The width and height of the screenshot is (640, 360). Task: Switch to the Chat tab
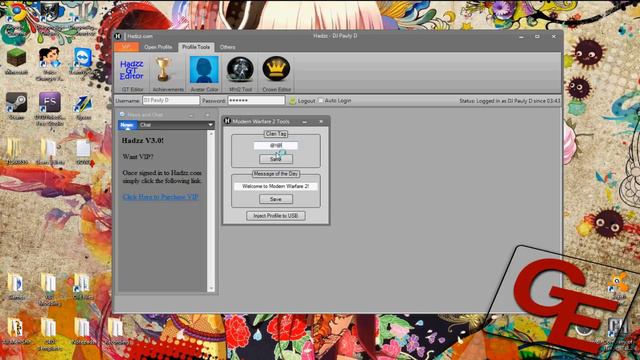pyautogui.click(x=146, y=125)
